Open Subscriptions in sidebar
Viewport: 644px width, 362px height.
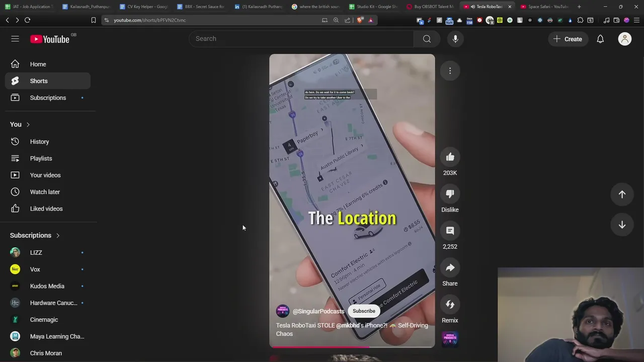coord(48,98)
